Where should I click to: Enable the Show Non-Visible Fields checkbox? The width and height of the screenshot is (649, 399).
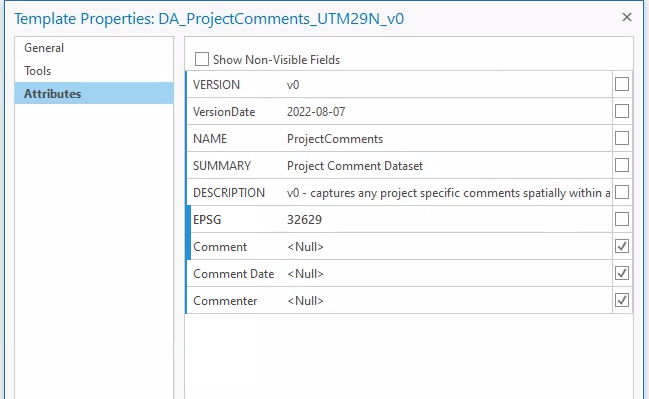(202, 59)
